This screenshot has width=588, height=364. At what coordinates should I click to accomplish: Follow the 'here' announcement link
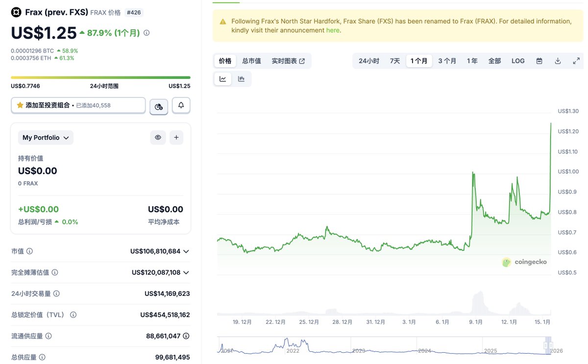coord(332,30)
